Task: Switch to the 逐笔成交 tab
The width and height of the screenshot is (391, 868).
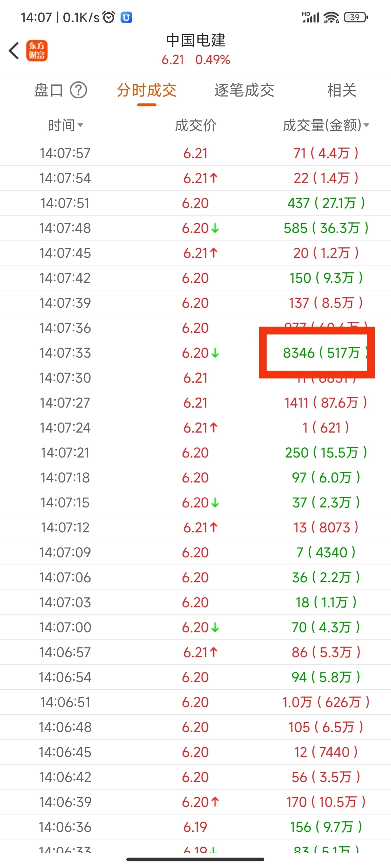Action: click(x=244, y=90)
